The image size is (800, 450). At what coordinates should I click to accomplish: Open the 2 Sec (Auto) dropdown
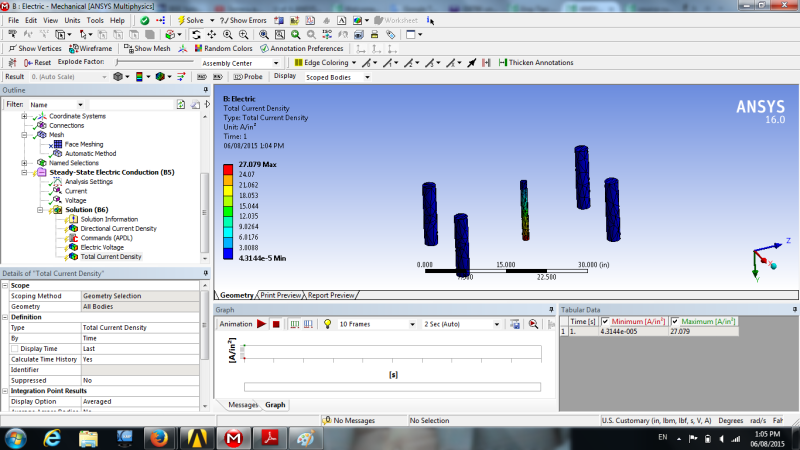[496, 324]
